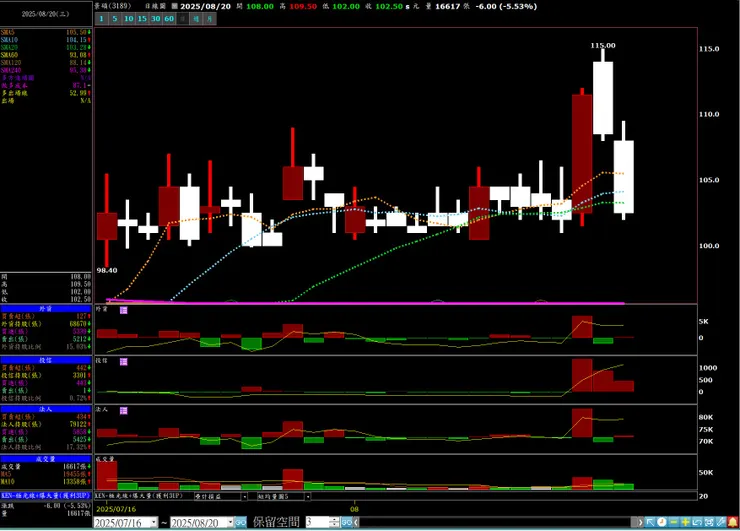Switch chart to 5-minute timeframe
Viewport: 740px width, 531px height.
pyautogui.click(x=114, y=19)
